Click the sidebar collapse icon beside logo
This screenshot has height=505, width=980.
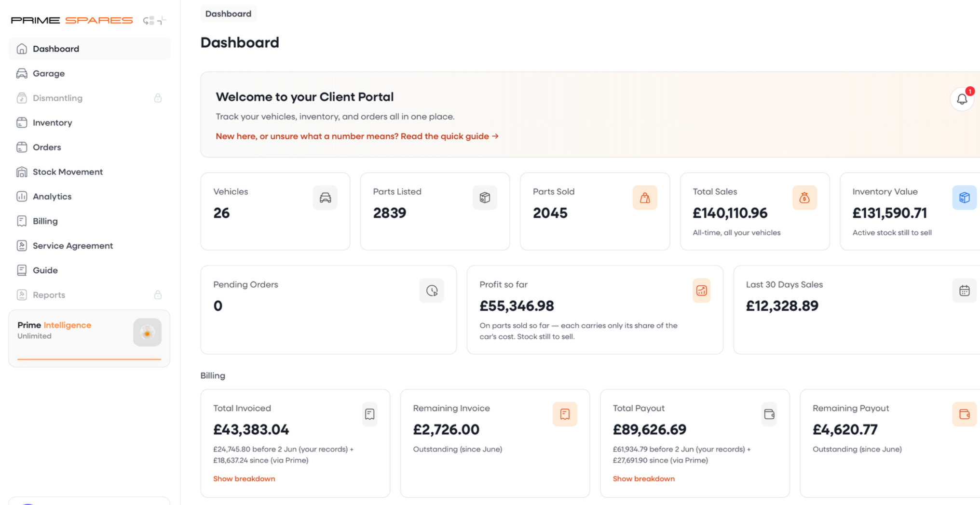coord(154,20)
